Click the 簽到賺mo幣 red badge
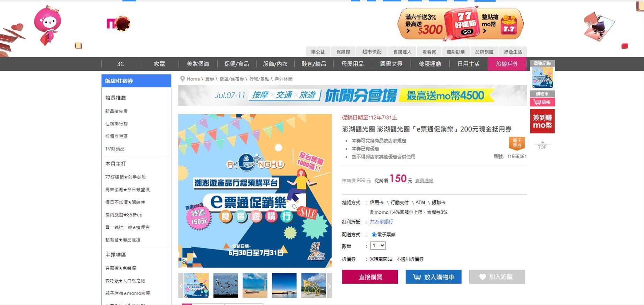The image size is (644, 305). [542, 121]
